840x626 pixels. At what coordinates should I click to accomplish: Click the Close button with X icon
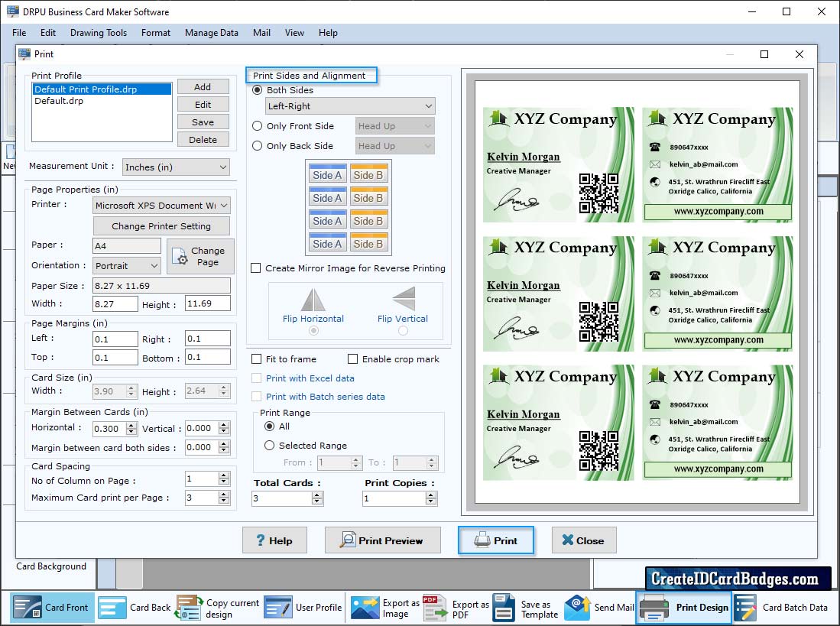pyautogui.click(x=584, y=540)
